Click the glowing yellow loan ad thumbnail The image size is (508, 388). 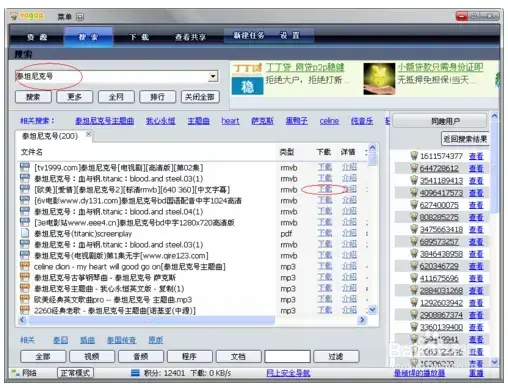pyautogui.click(x=379, y=79)
